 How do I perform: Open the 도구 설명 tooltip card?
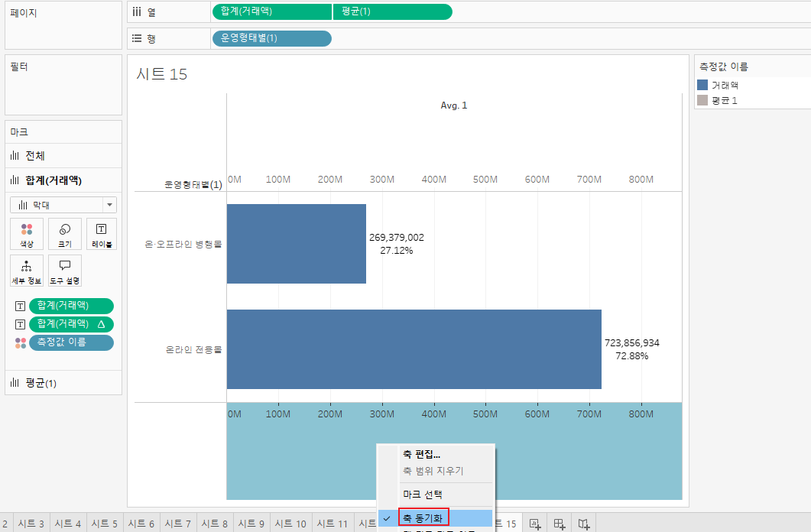coord(65,271)
